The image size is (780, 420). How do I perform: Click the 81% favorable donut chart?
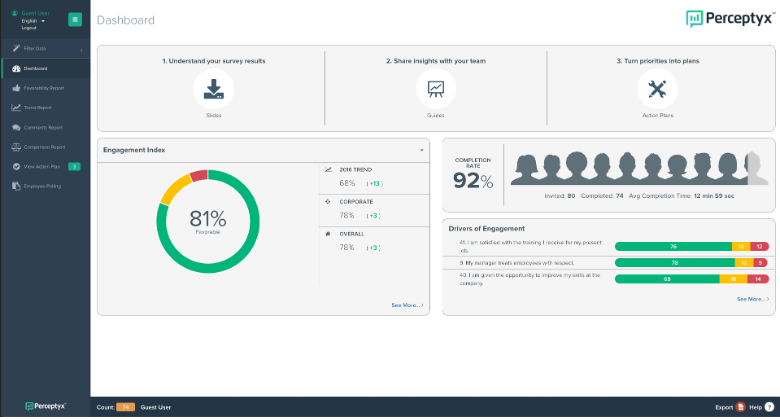pos(208,221)
